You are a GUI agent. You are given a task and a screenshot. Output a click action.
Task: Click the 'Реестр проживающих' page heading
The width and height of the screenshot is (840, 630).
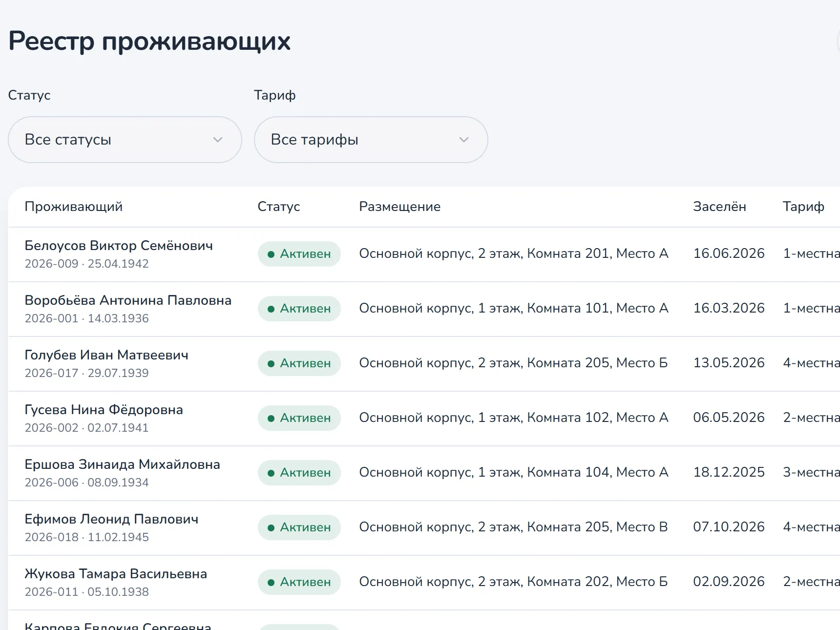pyautogui.click(x=149, y=41)
